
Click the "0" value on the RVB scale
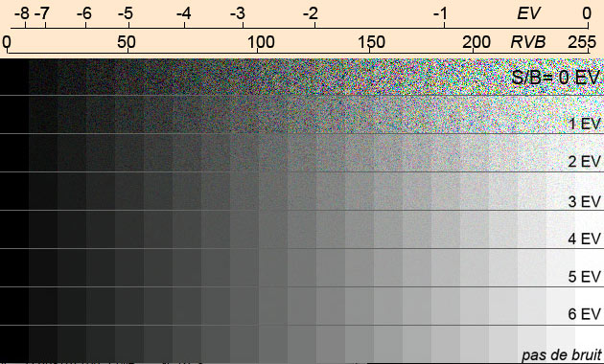(x=7, y=42)
